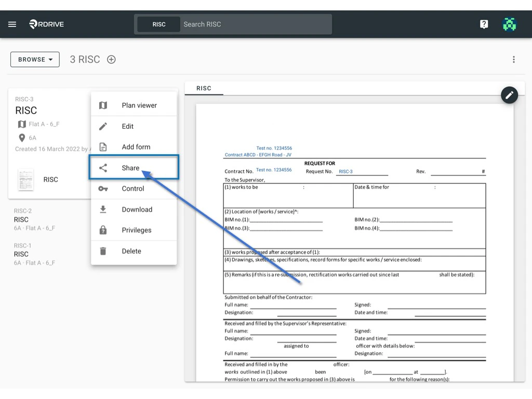Click the Delete trash icon

click(x=103, y=251)
